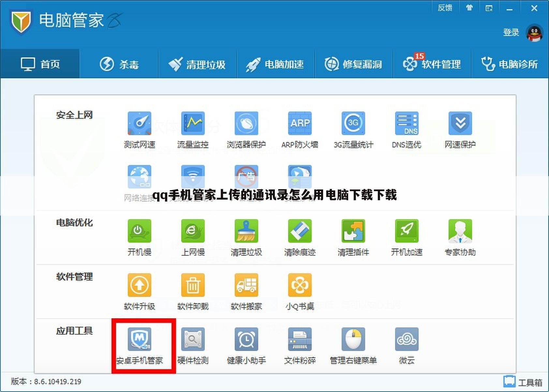Open 专家协助 expert help

(x=460, y=238)
